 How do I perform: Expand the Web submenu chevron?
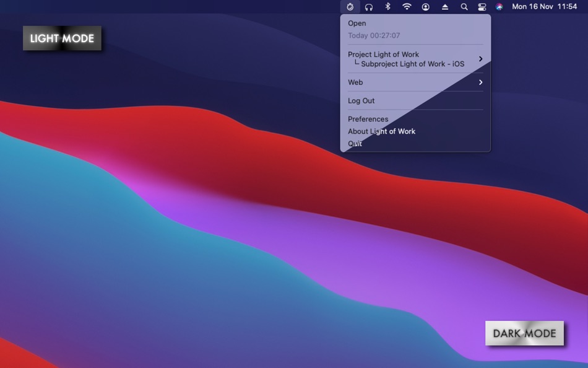(480, 82)
